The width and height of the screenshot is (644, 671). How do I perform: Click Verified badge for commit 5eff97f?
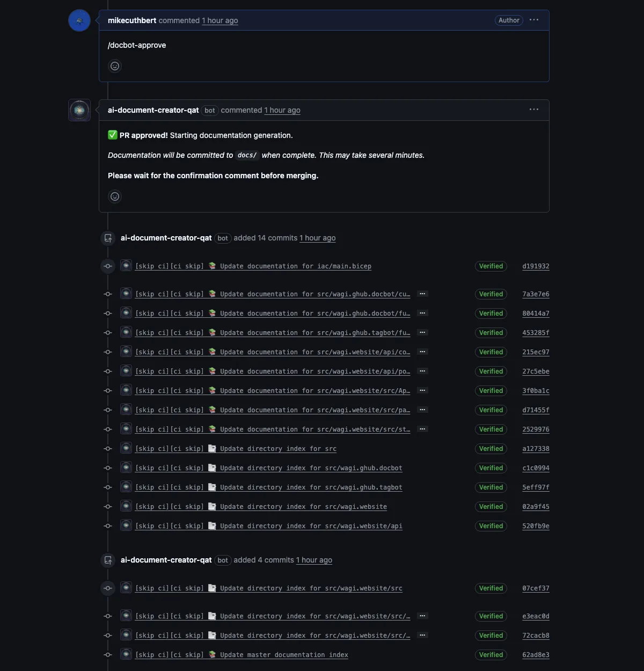(491, 487)
